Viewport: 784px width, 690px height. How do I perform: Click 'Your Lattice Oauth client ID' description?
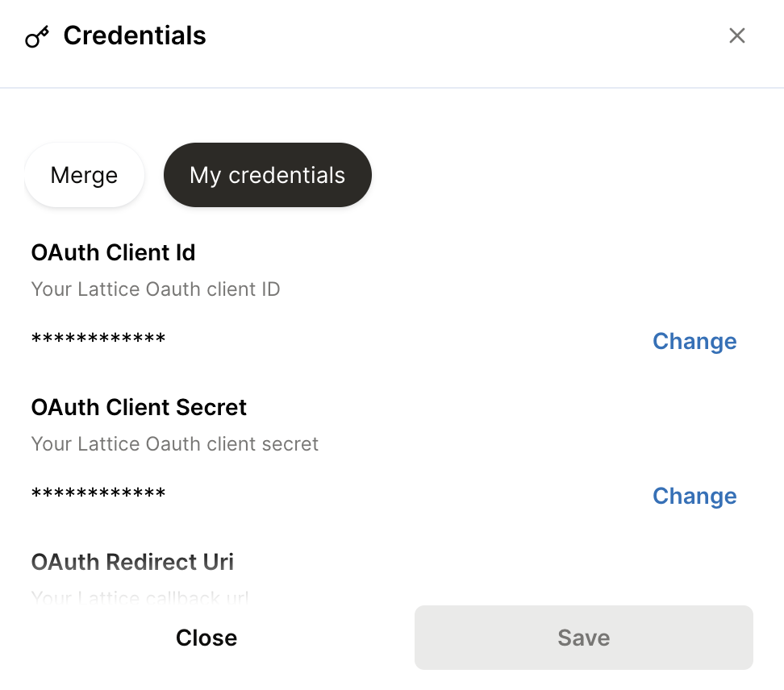click(155, 289)
